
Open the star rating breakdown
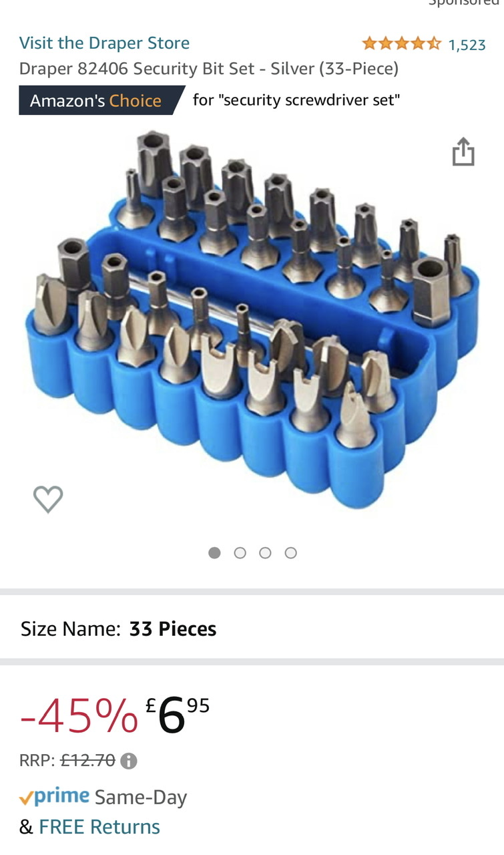click(401, 44)
